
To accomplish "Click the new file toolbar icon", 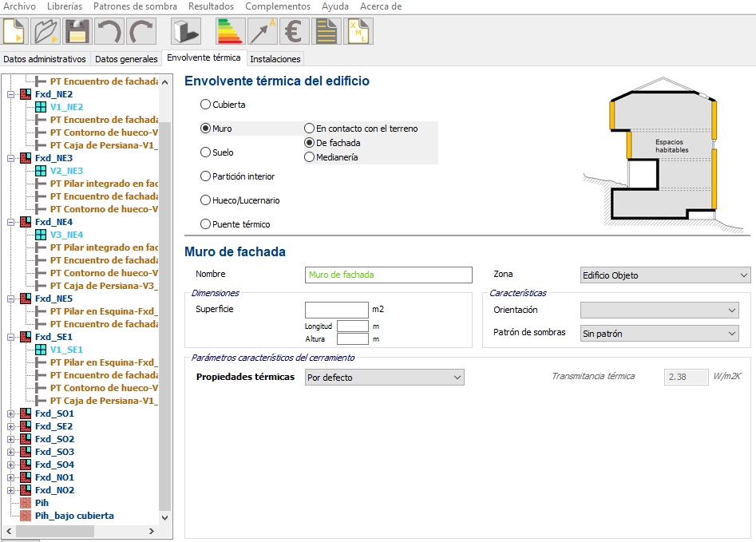I will [x=16, y=32].
